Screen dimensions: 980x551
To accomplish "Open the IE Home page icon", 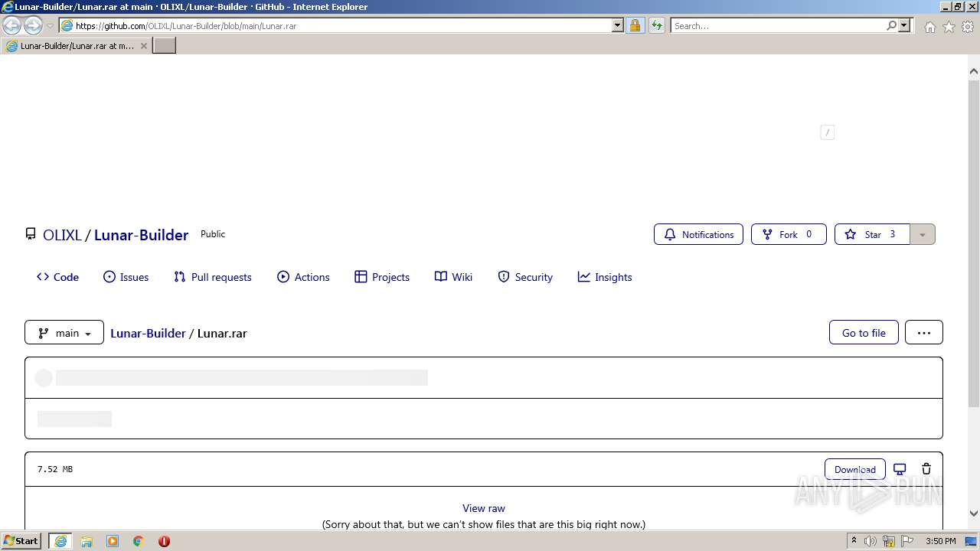I will (x=929, y=26).
